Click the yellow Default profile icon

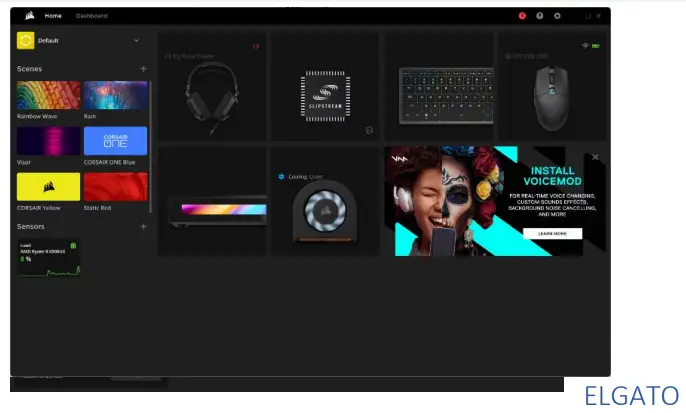coord(25,40)
